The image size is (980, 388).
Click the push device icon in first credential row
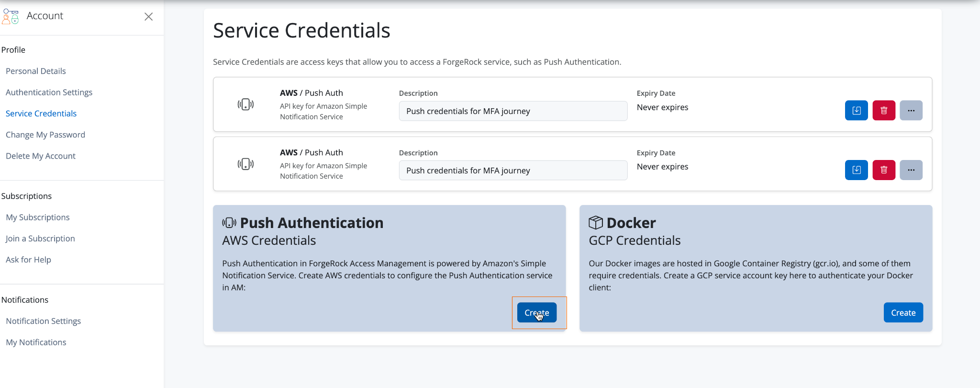(x=245, y=104)
